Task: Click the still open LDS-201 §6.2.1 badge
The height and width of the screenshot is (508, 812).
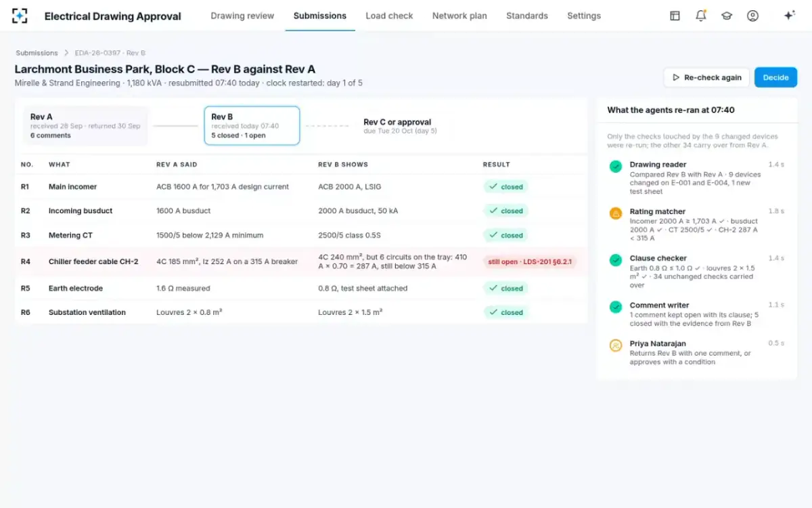Action: point(530,262)
